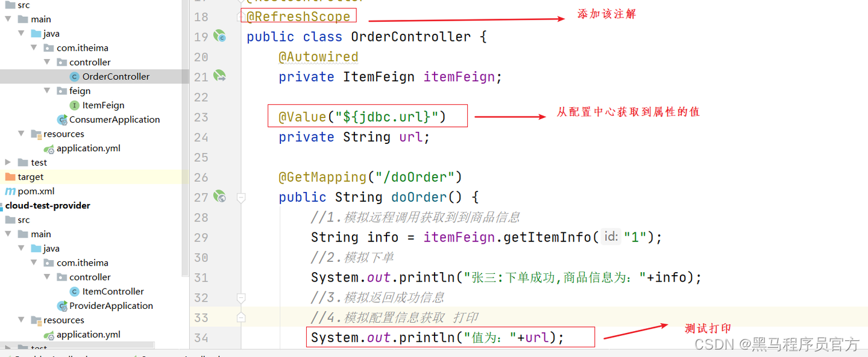
Task: Select the cloud-test-provider module
Action: click(48, 205)
